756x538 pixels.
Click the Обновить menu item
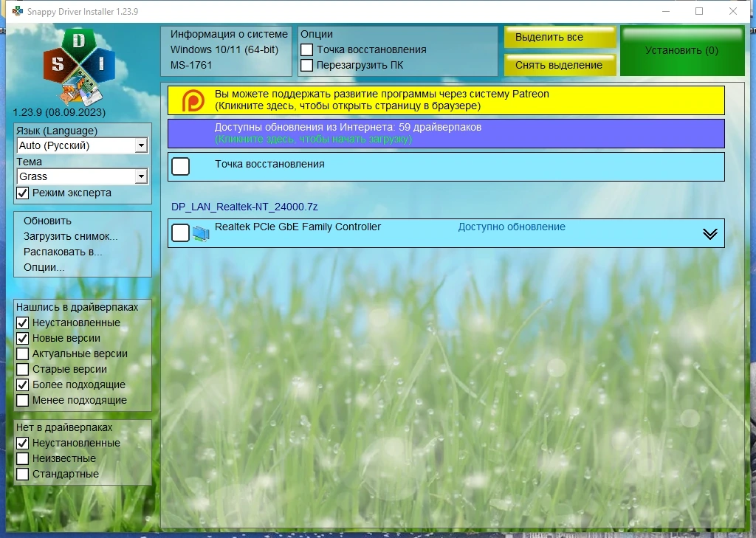click(47, 221)
